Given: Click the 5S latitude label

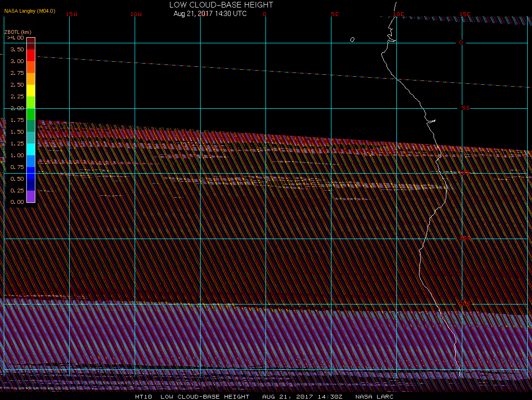Looking at the screenshot, I should point(466,108).
